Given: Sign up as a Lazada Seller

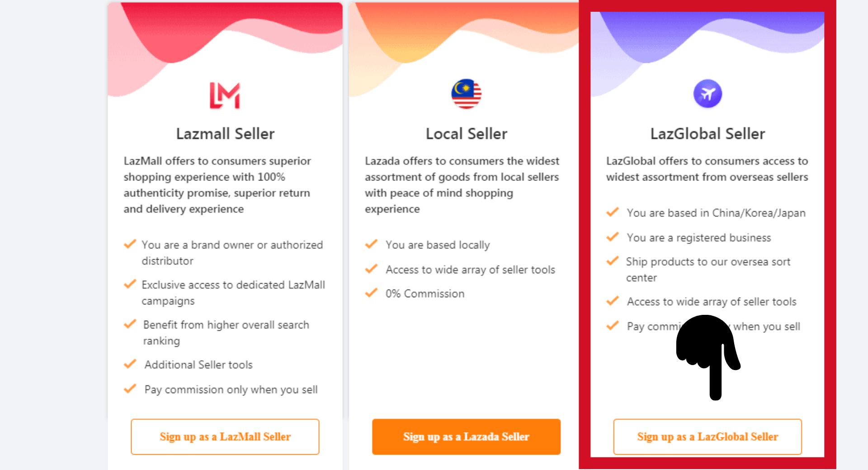Looking at the screenshot, I should pyautogui.click(x=466, y=437).
